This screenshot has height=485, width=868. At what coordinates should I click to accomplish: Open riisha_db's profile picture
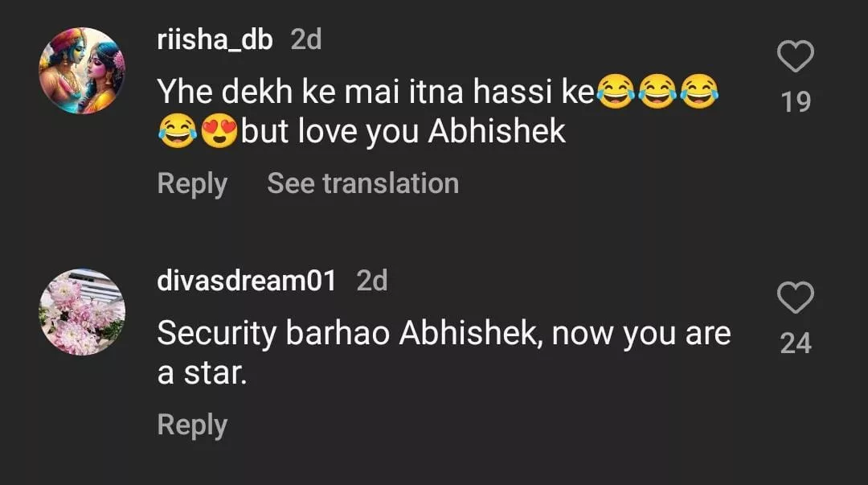tap(82, 71)
